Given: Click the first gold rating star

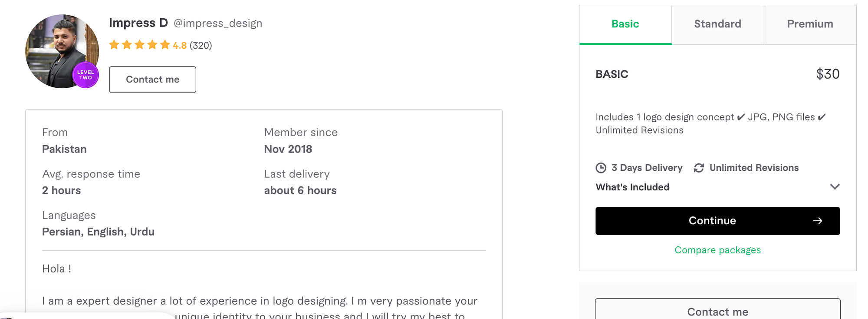Looking at the screenshot, I should 114,45.
